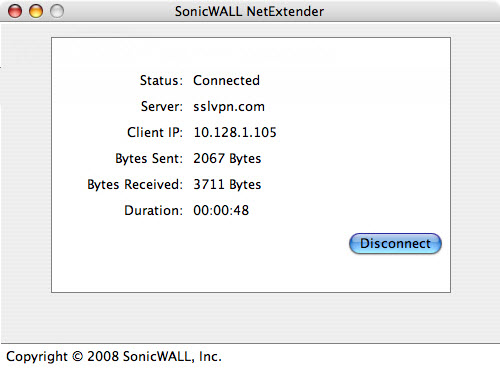Click the greyed-out zoom window button
This screenshot has width=500, height=369.
pos(57,11)
